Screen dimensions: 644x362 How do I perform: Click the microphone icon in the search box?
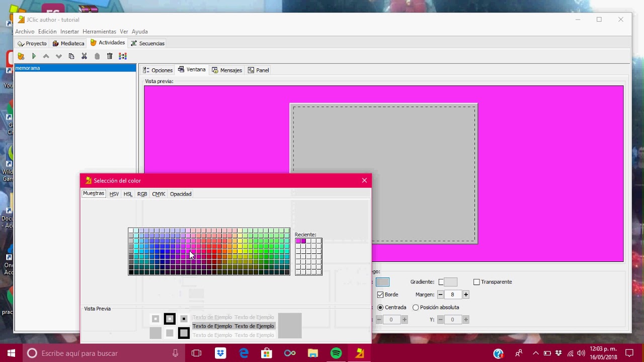(x=176, y=353)
